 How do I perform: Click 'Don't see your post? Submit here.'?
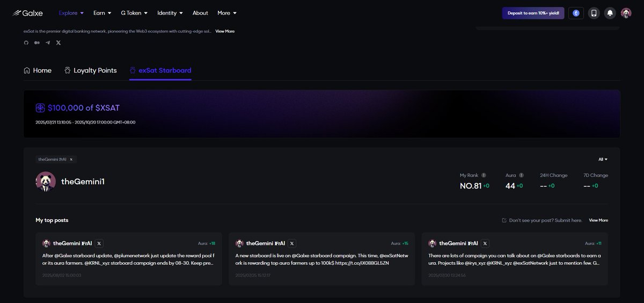545,220
